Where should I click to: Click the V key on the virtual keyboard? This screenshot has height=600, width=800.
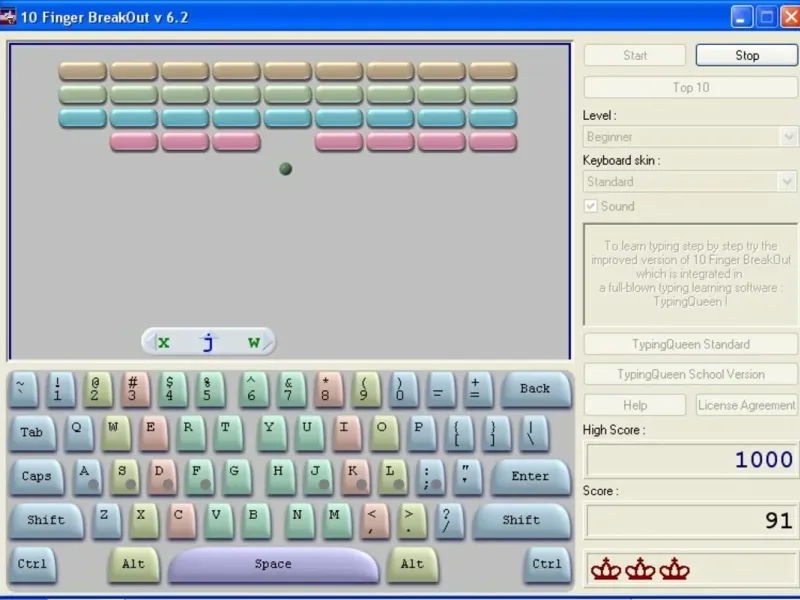[x=218, y=521]
